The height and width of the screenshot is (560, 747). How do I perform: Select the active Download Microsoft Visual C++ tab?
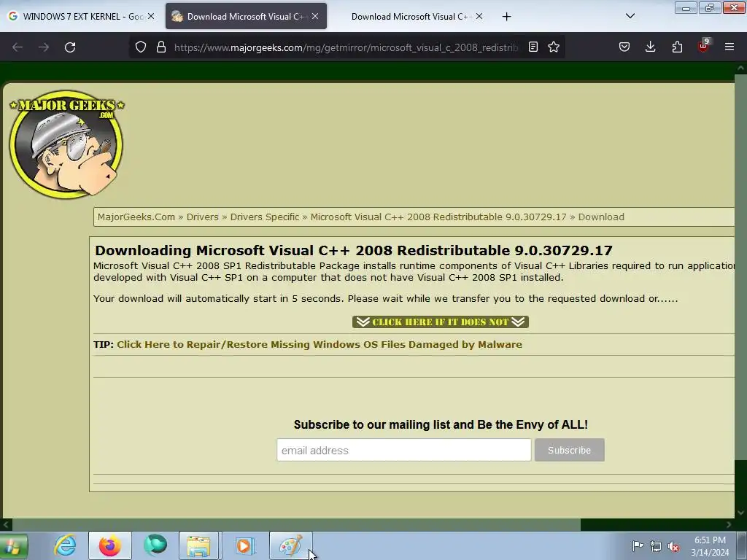point(246,16)
